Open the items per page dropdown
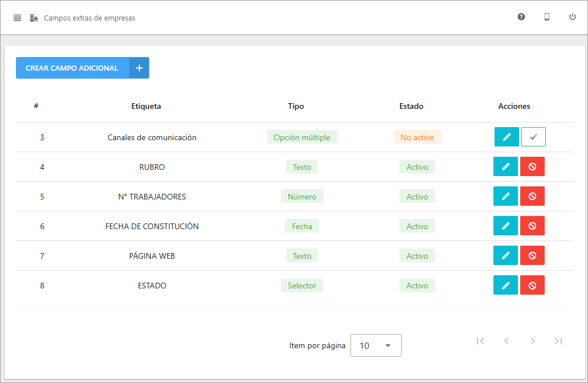588x383 pixels. tap(375, 345)
